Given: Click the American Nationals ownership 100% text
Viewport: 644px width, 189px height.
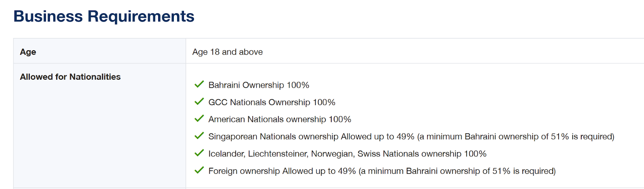Looking at the screenshot, I should [x=280, y=119].
